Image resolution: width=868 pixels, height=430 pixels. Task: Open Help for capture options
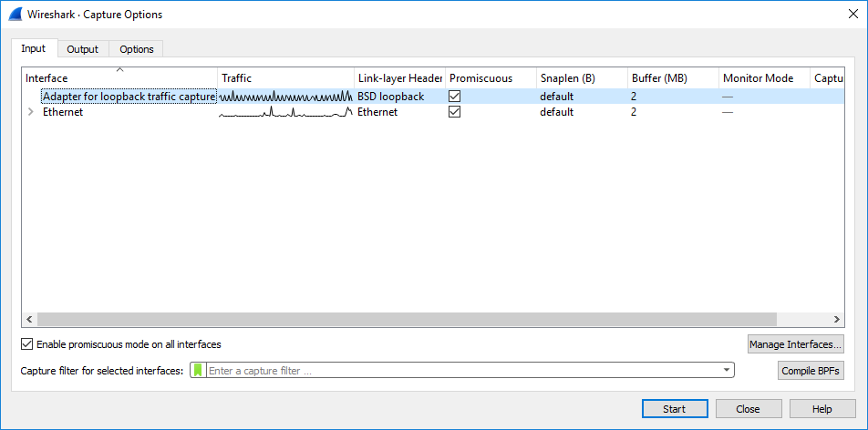point(821,409)
